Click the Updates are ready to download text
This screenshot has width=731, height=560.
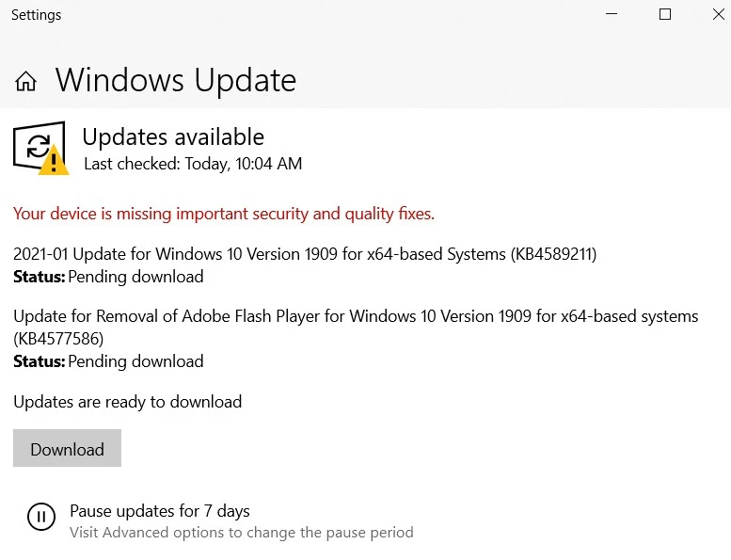[128, 402]
